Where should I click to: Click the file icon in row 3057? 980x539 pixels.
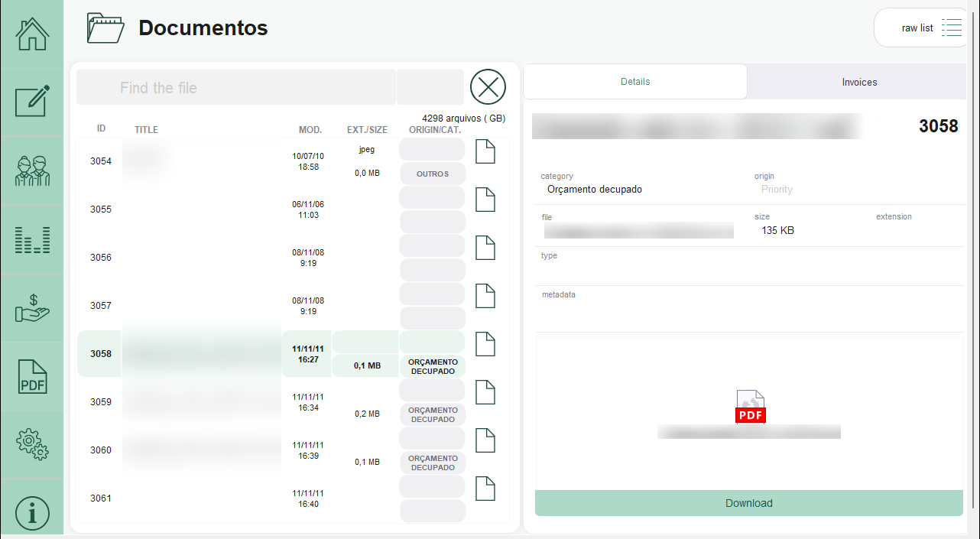(485, 296)
